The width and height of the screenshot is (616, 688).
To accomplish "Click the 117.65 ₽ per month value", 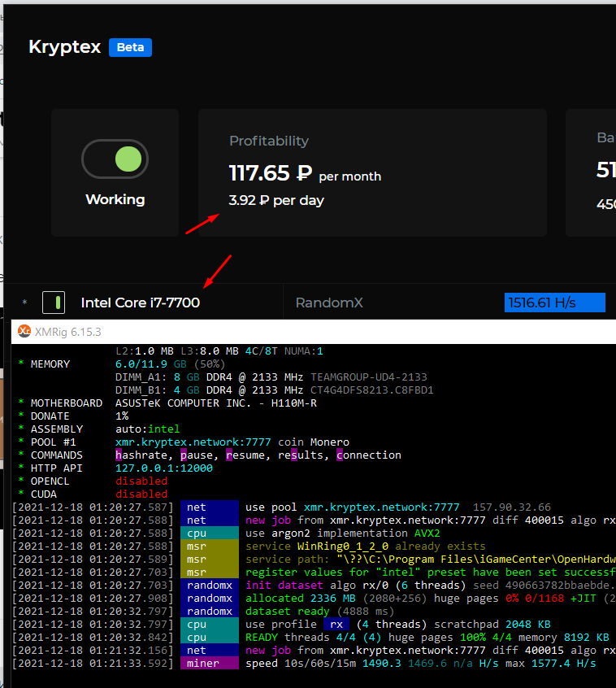I will pos(305,173).
